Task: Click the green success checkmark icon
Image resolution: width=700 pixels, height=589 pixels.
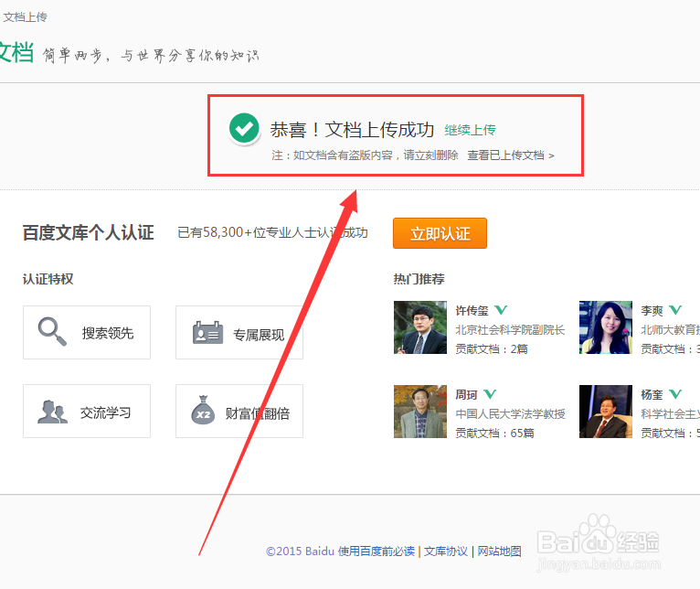Action: [244, 128]
